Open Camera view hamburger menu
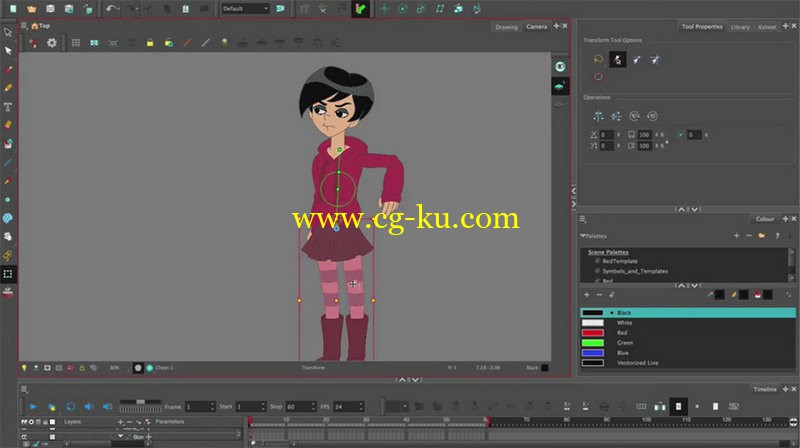This screenshot has height=448, width=800. click(x=24, y=26)
